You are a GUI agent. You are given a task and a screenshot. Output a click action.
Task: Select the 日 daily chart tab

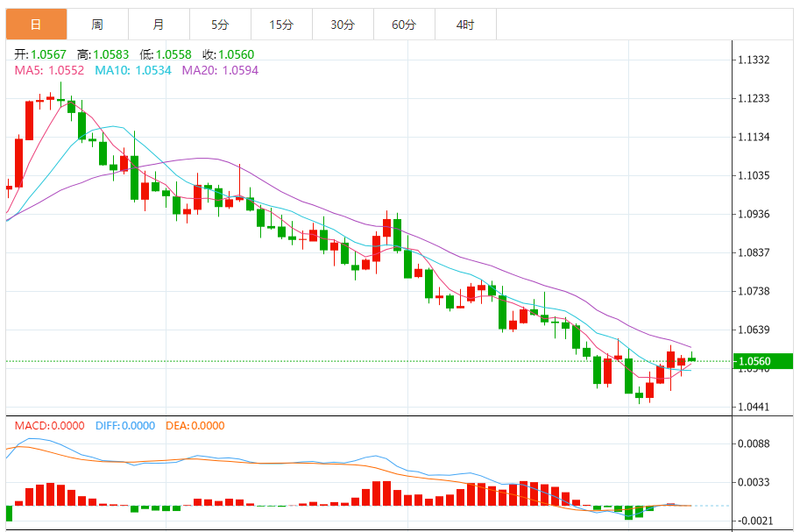(36, 25)
